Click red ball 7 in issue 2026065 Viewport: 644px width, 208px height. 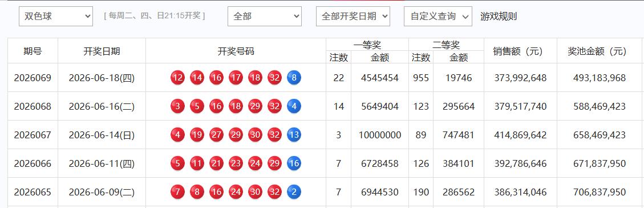177,192
